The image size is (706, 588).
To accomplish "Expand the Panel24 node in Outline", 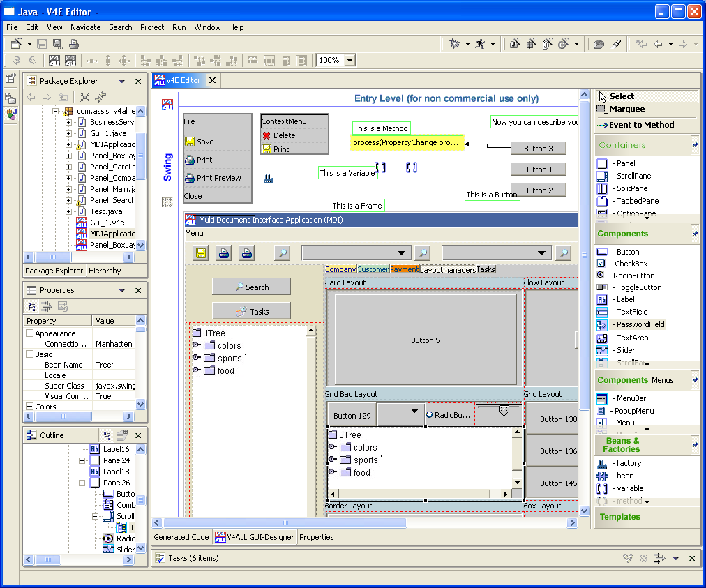I will click(82, 461).
